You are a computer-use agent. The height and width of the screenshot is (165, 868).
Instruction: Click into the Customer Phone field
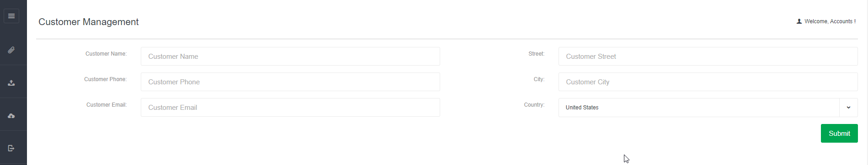(x=290, y=82)
